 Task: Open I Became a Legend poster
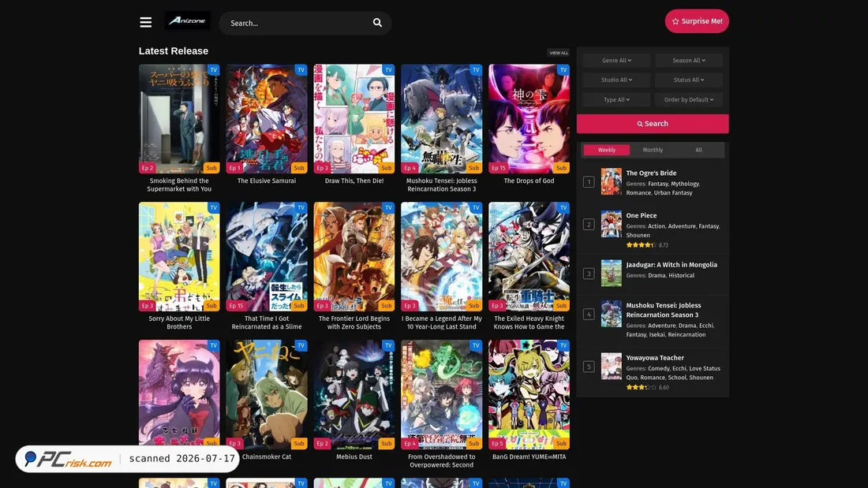point(442,257)
